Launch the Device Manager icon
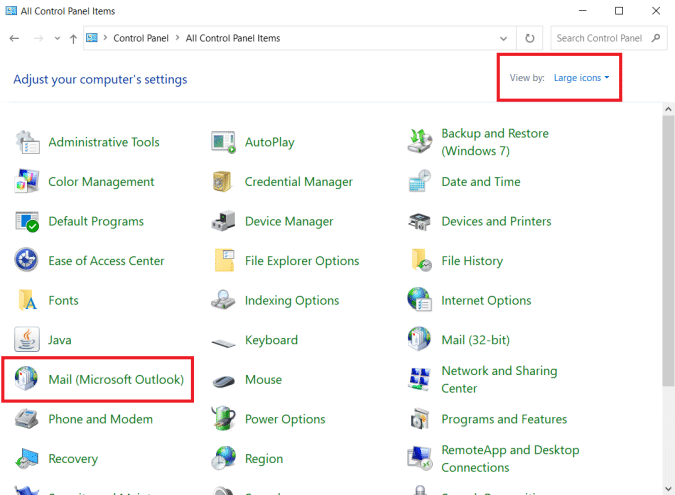675x495 pixels. [x=223, y=221]
